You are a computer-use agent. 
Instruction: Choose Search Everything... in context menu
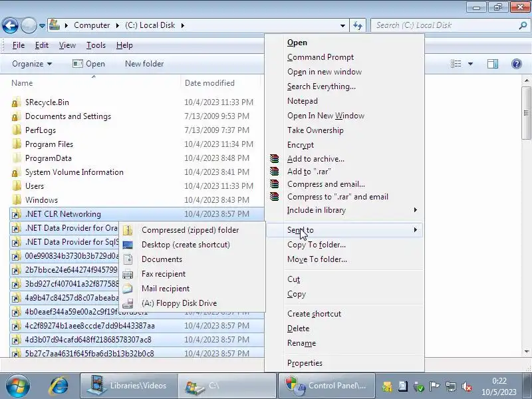click(321, 86)
